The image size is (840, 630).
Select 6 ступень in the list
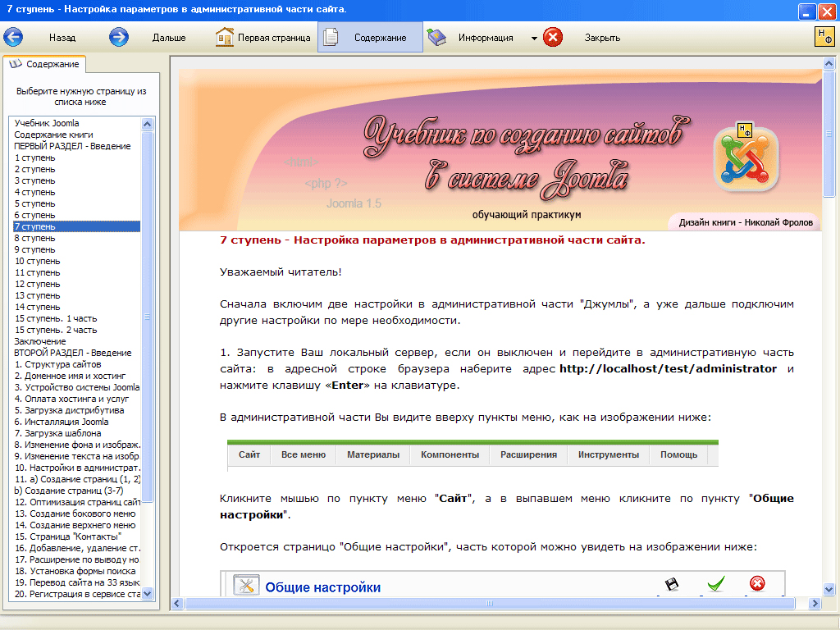(x=76, y=215)
